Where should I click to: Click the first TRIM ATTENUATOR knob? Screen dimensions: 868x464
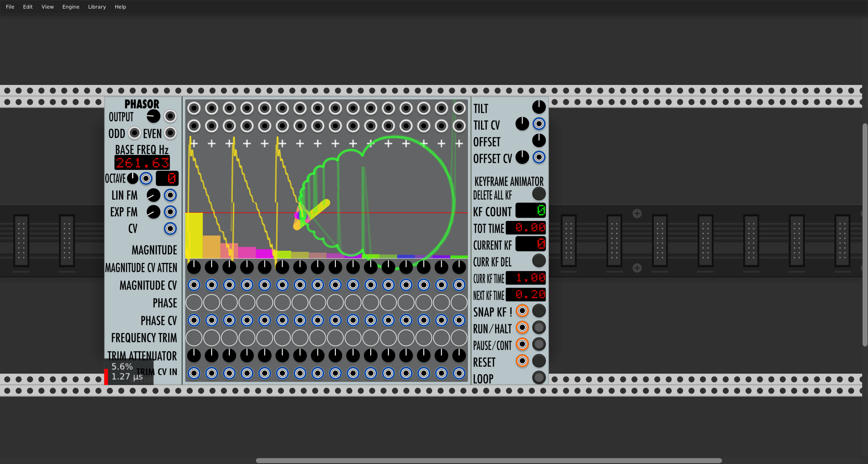click(x=193, y=356)
